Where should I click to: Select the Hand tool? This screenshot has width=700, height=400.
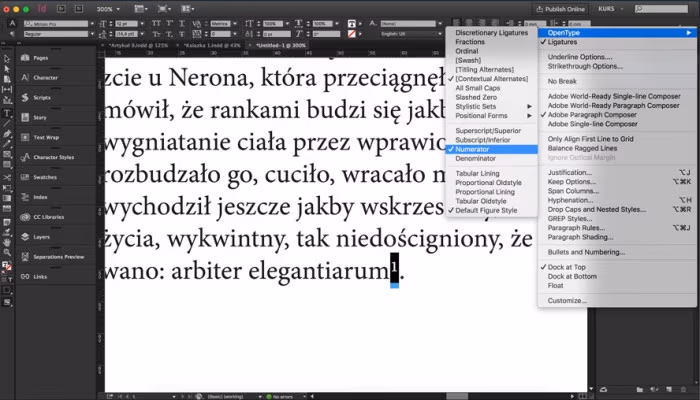pyautogui.click(x=7, y=242)
